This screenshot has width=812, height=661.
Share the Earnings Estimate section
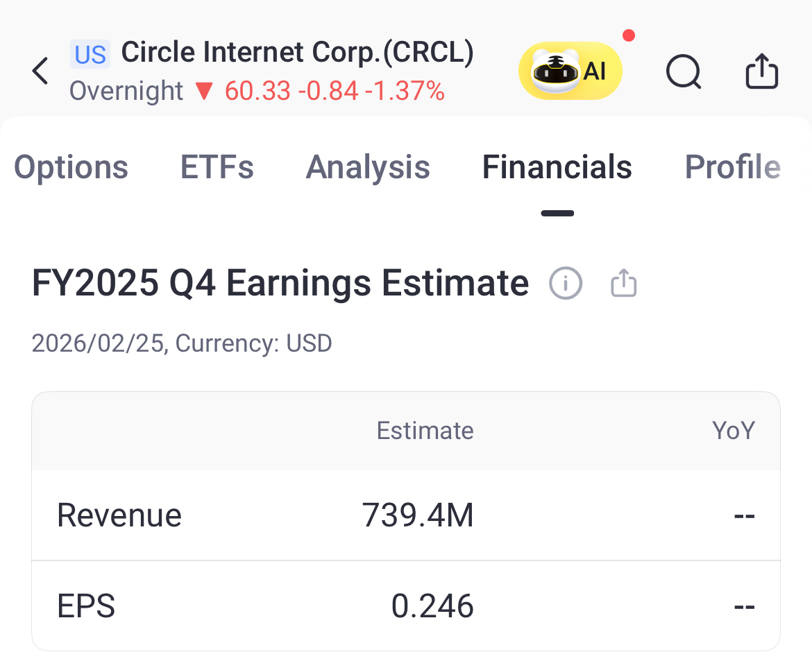click(623, 284)
